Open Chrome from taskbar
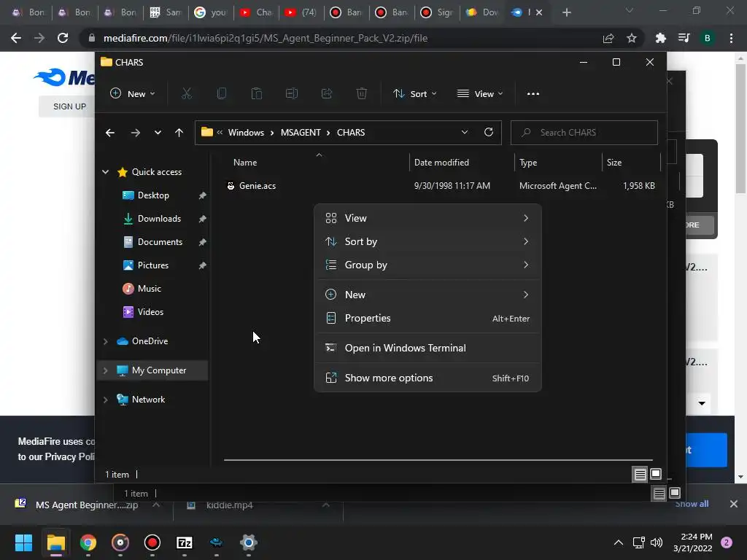Viewport: 747px width, 560px height. (88, 542)
